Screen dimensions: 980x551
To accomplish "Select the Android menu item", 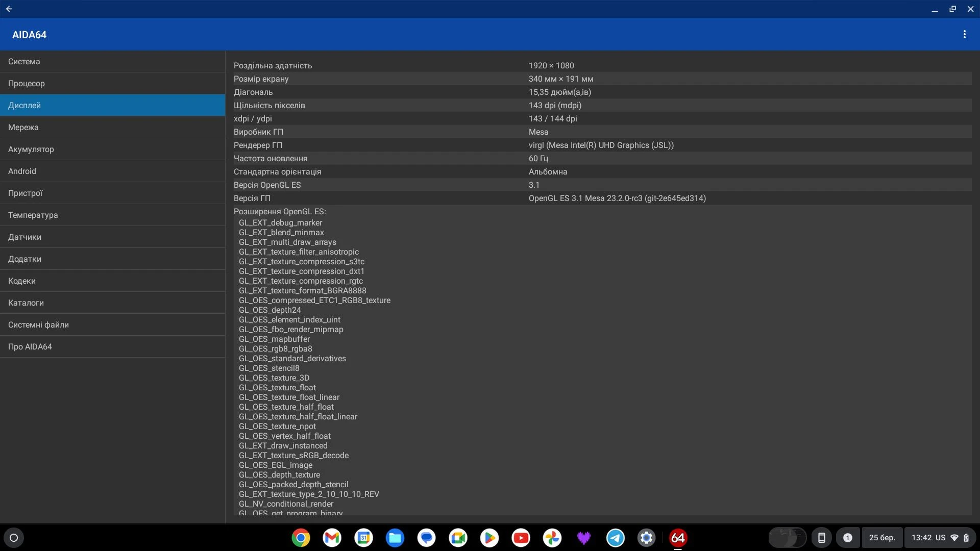I will coord(112,171).
